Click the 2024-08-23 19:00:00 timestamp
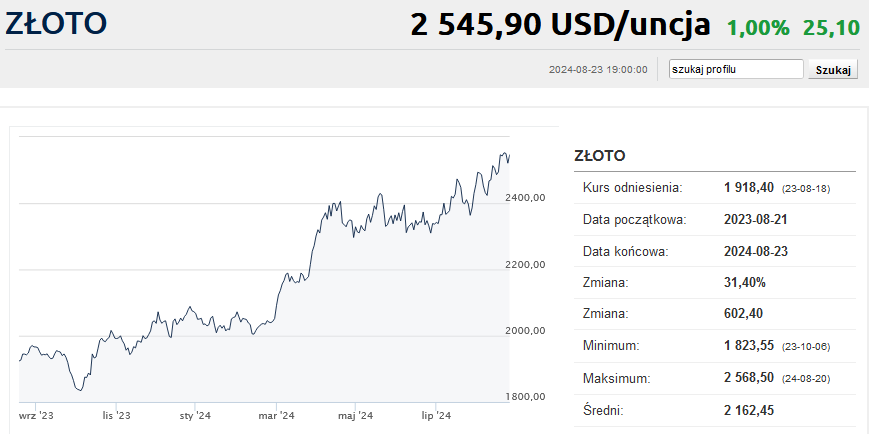The height and width of the screenshot is (434, 873). tap(598, 70)
